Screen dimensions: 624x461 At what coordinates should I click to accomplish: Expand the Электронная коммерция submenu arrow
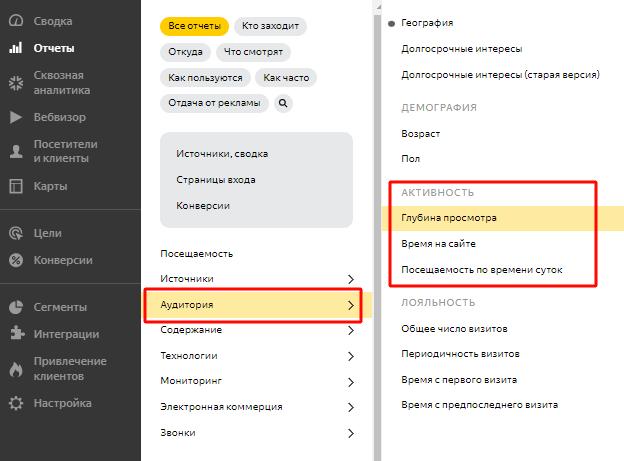click(x=351, y=407)
